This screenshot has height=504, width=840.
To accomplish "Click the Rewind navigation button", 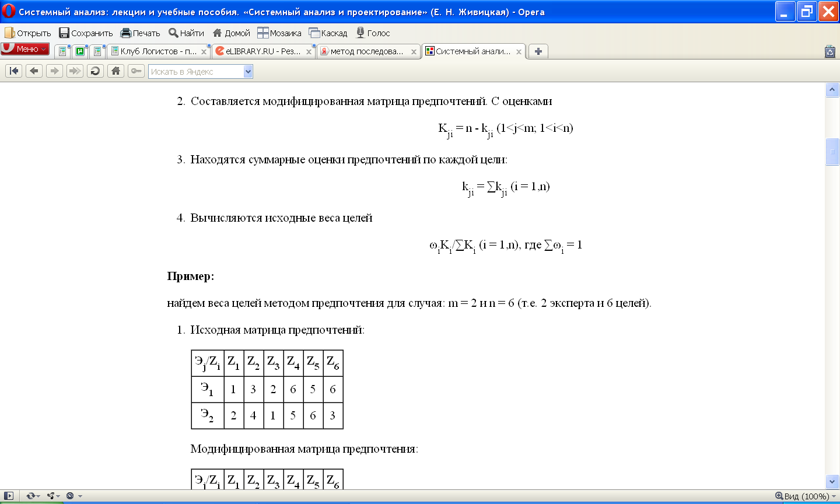I will click(x=14, y=71).
